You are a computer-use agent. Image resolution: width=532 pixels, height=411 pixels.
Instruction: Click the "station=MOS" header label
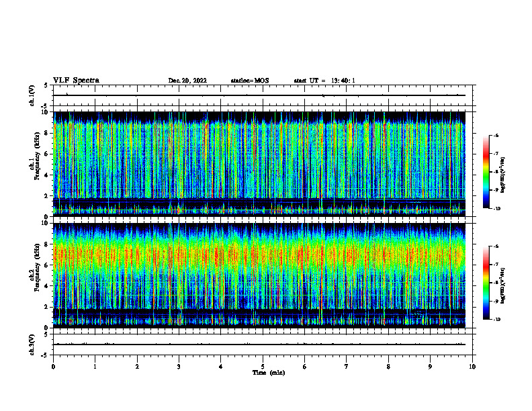click(250, 81)
